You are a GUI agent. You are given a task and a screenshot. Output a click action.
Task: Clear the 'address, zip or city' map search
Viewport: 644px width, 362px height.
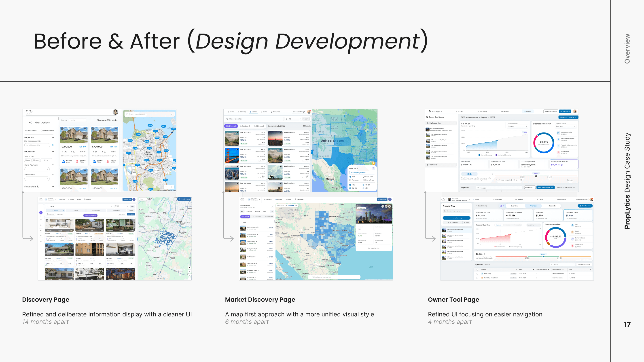click(x=172, y=114)
